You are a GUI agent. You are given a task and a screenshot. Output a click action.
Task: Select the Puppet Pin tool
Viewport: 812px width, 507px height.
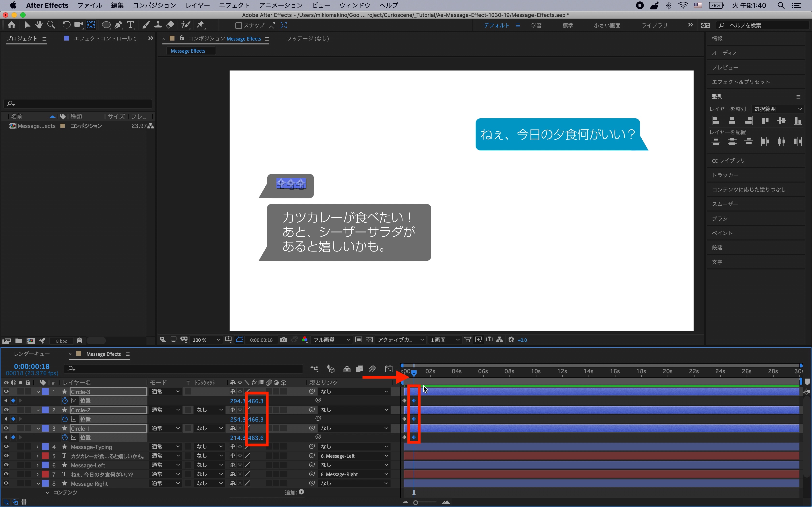click(200, 25)
